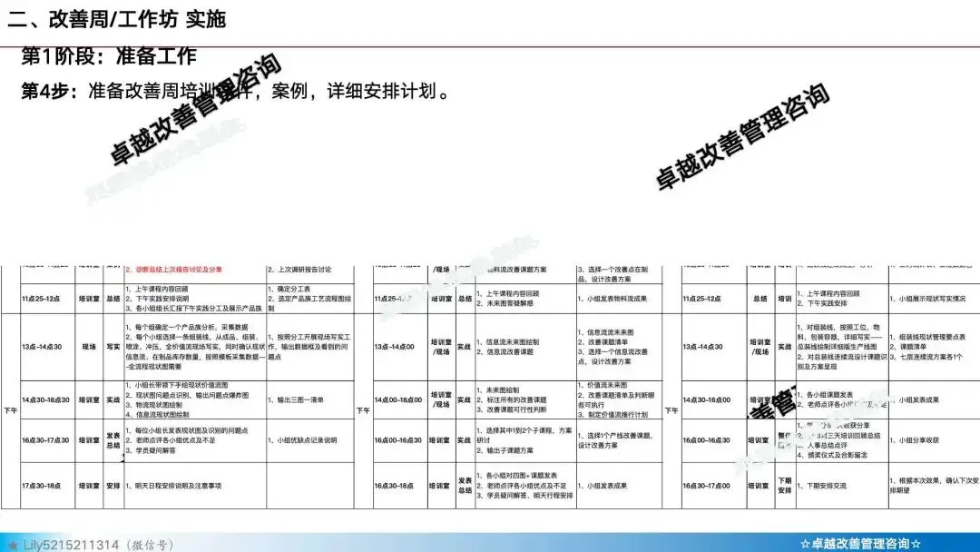
Task: Click '未来图答疑解惑' in middle table
Action: click(507, 303)
